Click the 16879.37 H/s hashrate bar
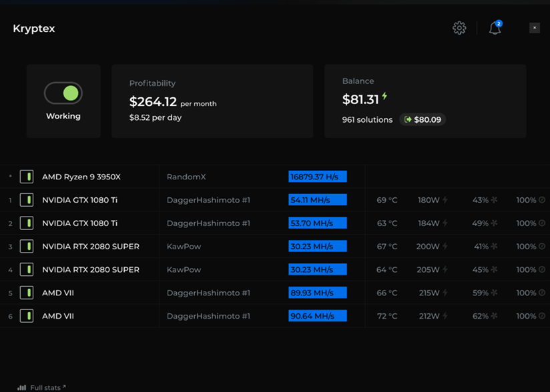The width and height of the screenshot is (550, 392). point(318,177)
